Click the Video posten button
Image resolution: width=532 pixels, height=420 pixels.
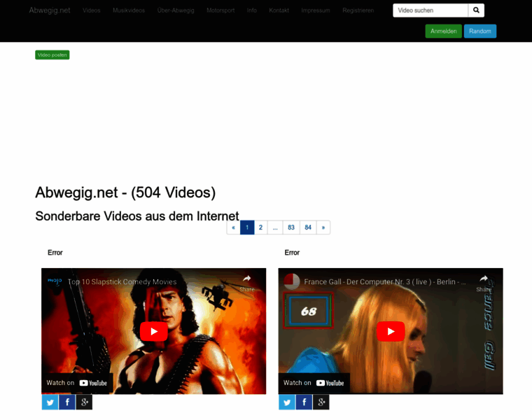point(52,55)
